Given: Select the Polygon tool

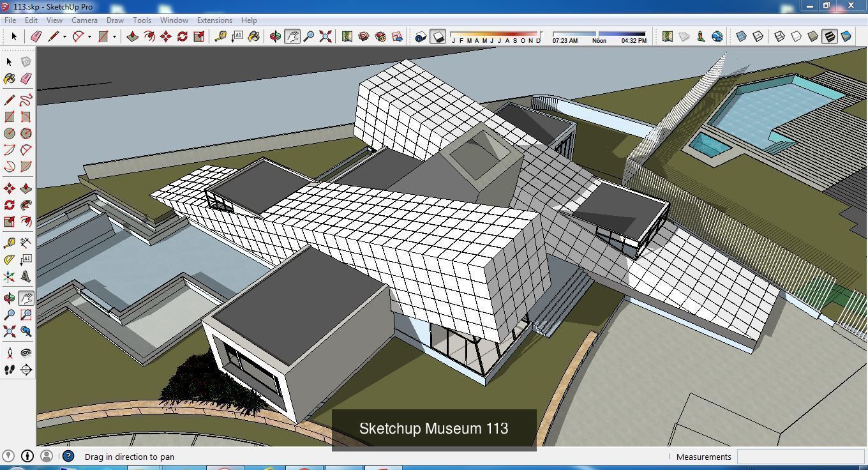Looking at the screenshot, I should pos(26,133).
